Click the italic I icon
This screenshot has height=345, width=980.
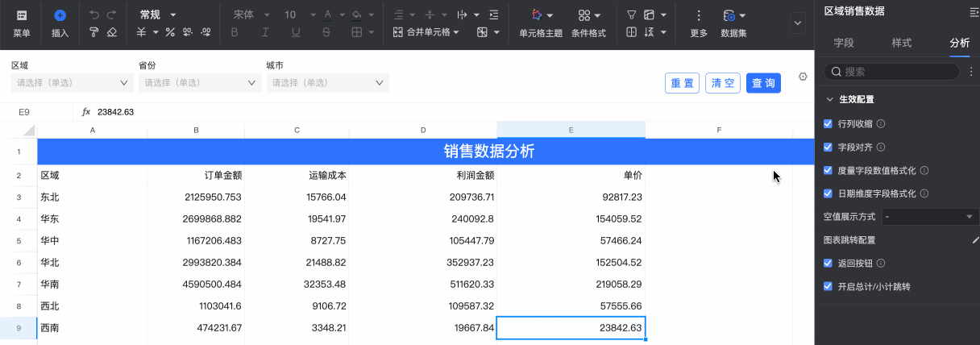[266, 32]
